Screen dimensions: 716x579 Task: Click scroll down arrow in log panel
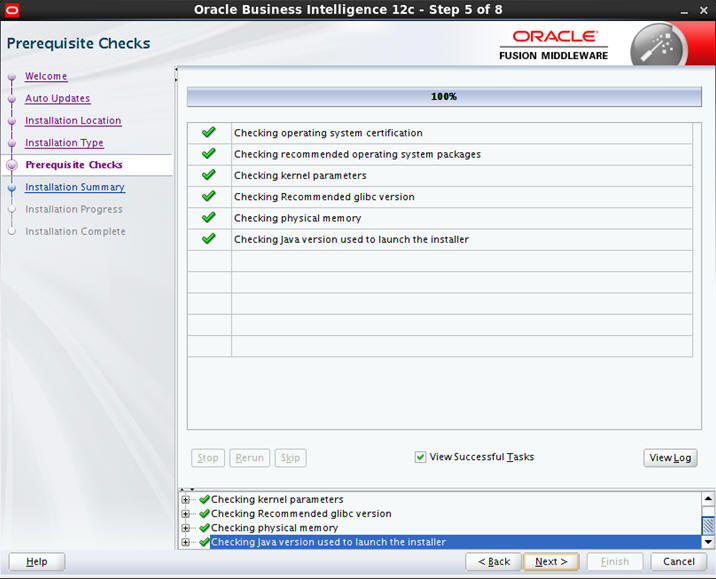point(708,542)
